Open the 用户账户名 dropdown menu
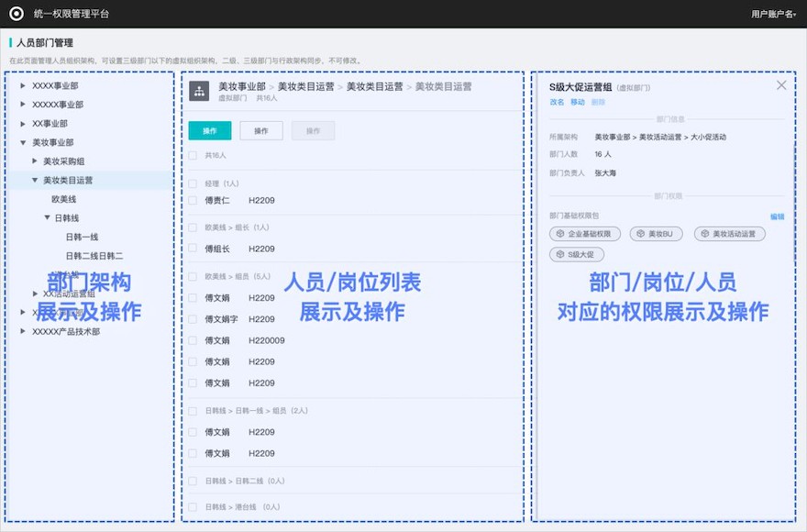This screenshot has height=532, width=807. (x=773, y=14)
